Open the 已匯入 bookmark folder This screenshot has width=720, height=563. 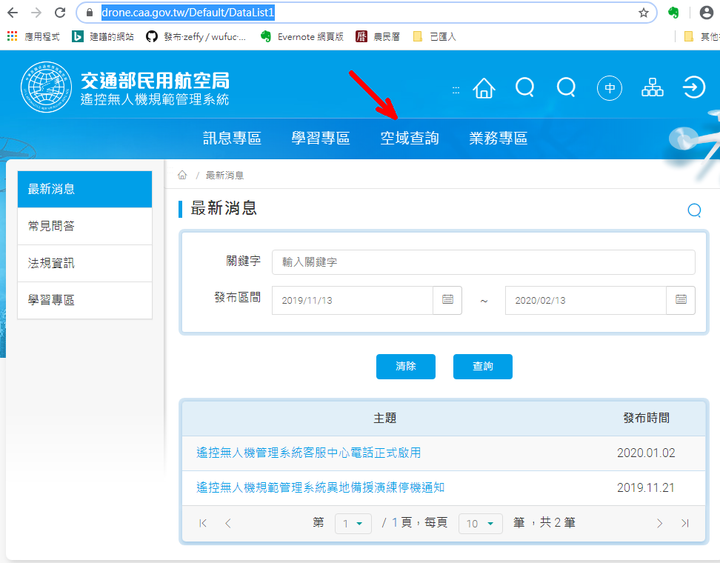coord(434,36)
